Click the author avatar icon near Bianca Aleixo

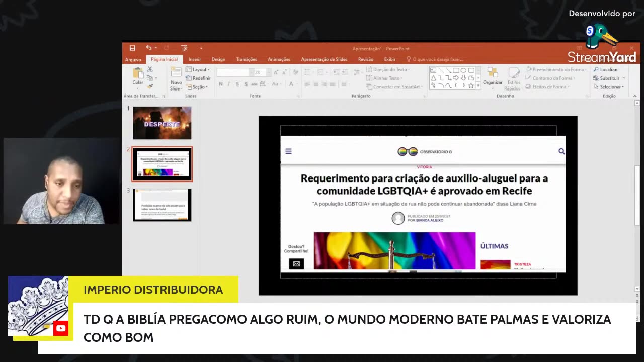(x=398, y=218)
